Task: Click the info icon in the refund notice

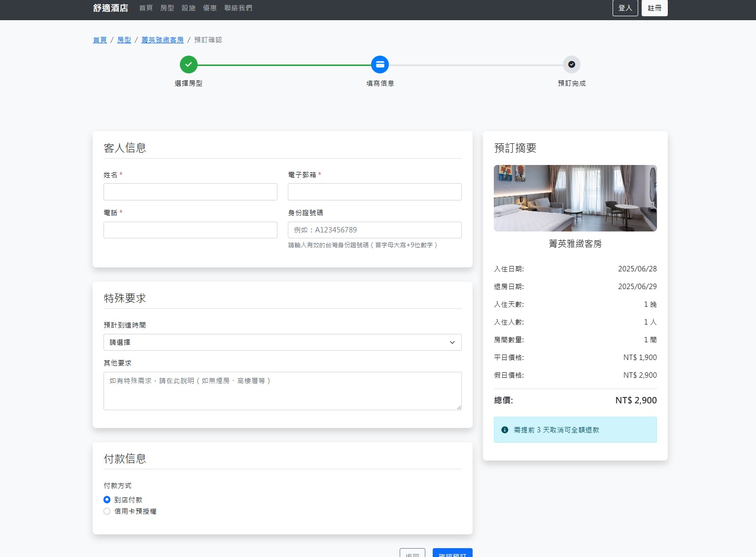Action: [x=504, y=429]
